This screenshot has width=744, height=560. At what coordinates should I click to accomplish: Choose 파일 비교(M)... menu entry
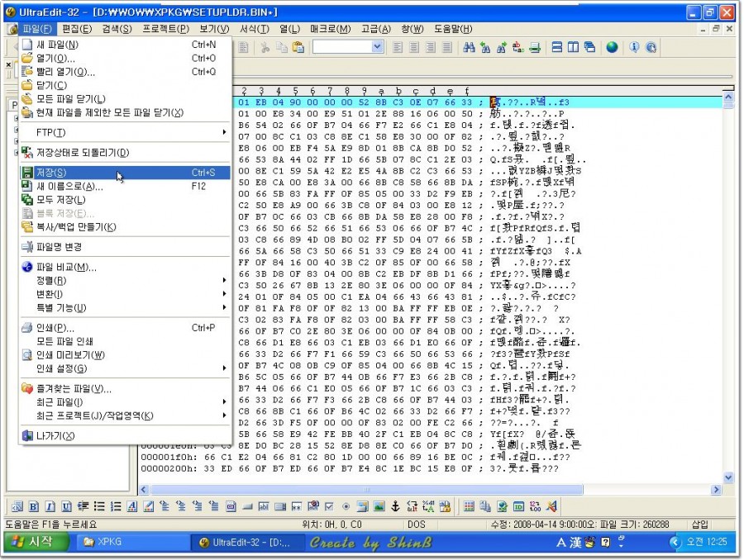[126, 267]
